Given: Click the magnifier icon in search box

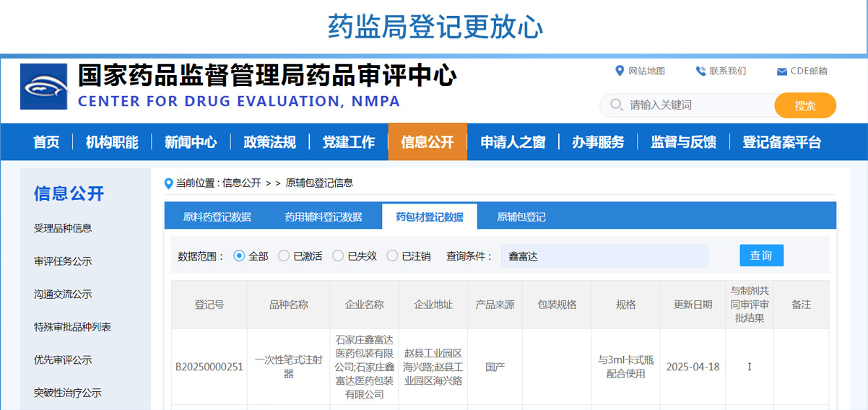Looking at the screenshot, I should coord(616,105).
